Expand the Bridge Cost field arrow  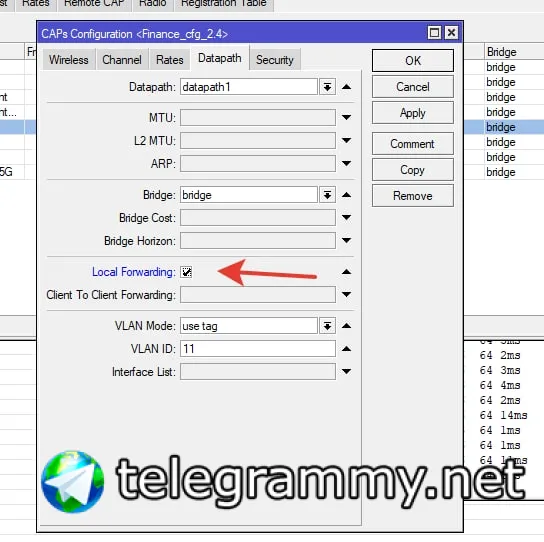(x=346, y=218)
